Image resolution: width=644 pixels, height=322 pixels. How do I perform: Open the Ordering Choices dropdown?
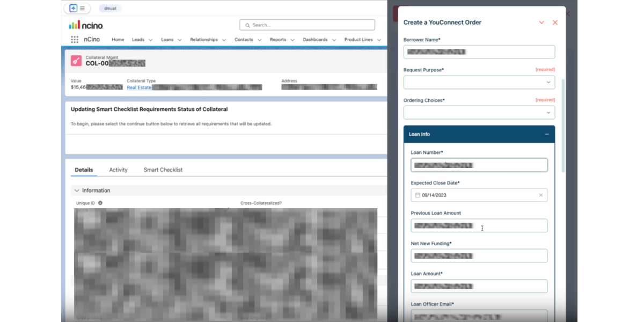point(479,113)
